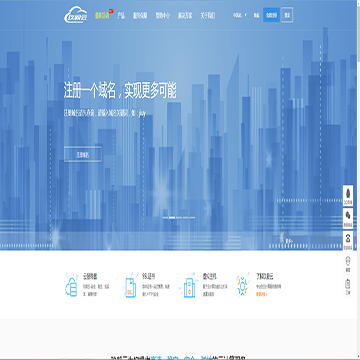Viewport: 360px width, 360px height.
Task: Open the 关于我们 navigation item
Action: pyautogui.click(x=208, y=15)
